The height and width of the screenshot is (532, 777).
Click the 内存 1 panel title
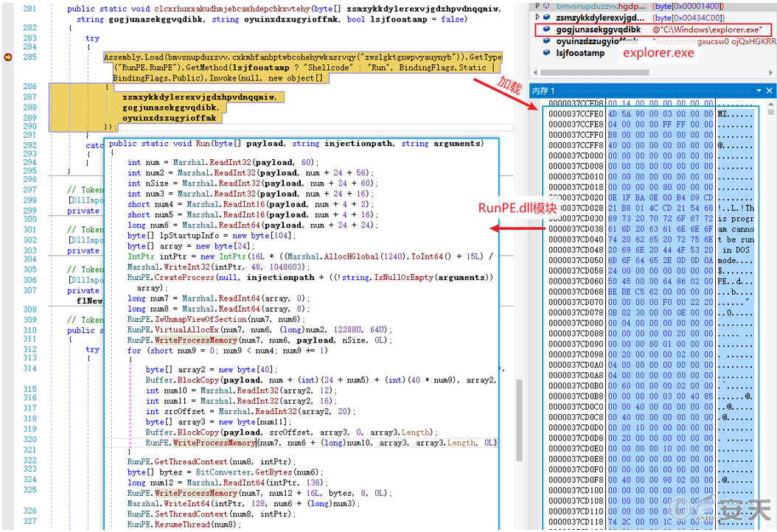[x=543, y=91]
